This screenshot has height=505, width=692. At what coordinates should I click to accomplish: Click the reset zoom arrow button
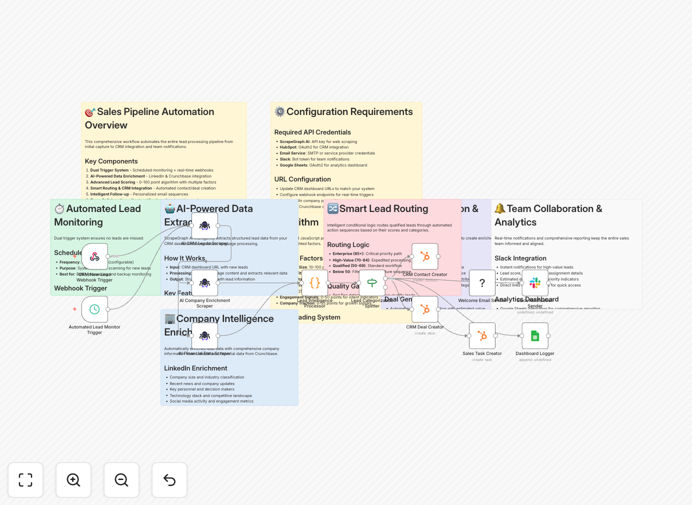click(x=169, y=480)
